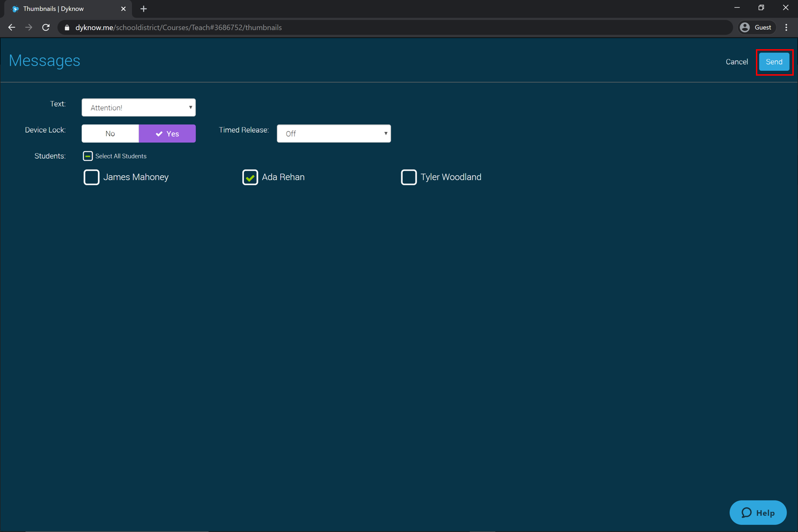Click the Messages heading

pyautogui.click(x=44, y=61)
